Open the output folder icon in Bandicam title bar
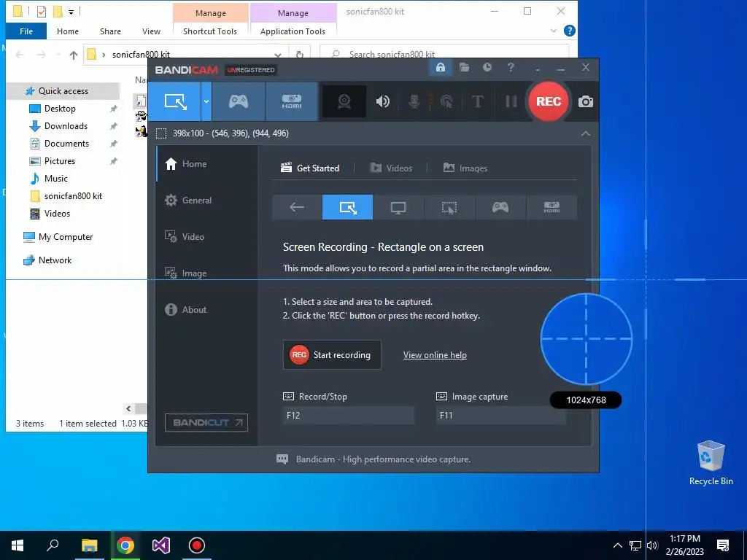The width and height of the screenshot is (747, 560). 464,67
